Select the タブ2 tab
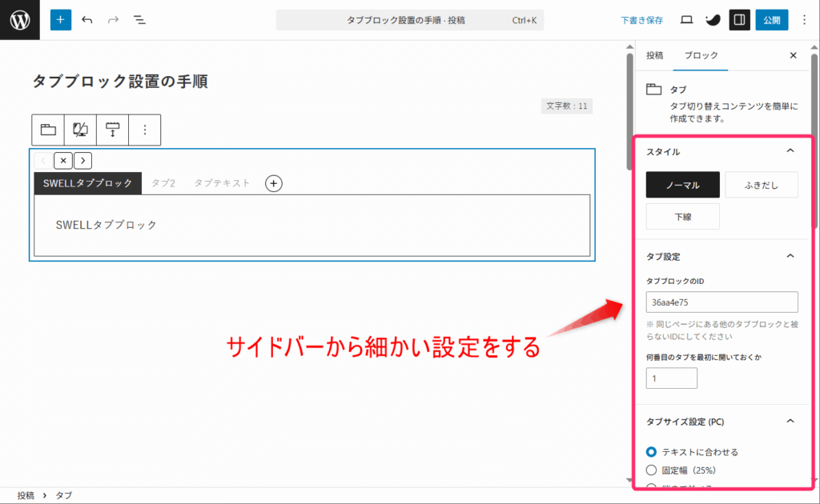Image resolution: width=820 pixels, height=504 pixels. coord(163,183)
